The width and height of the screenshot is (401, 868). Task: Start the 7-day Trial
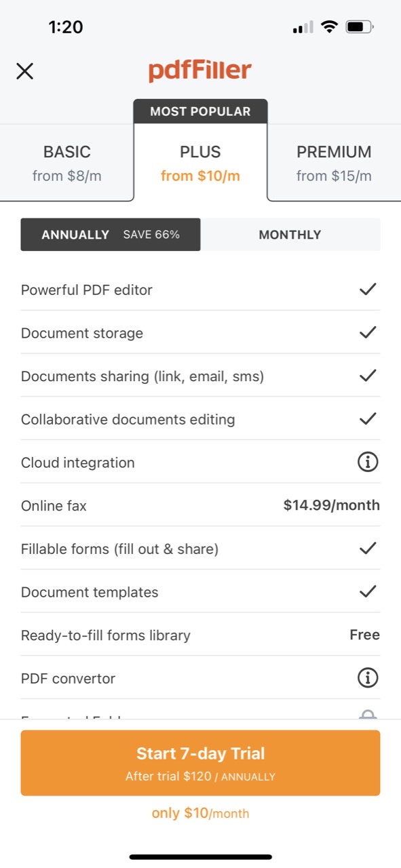pyautogui.click(x=200, y=762)
